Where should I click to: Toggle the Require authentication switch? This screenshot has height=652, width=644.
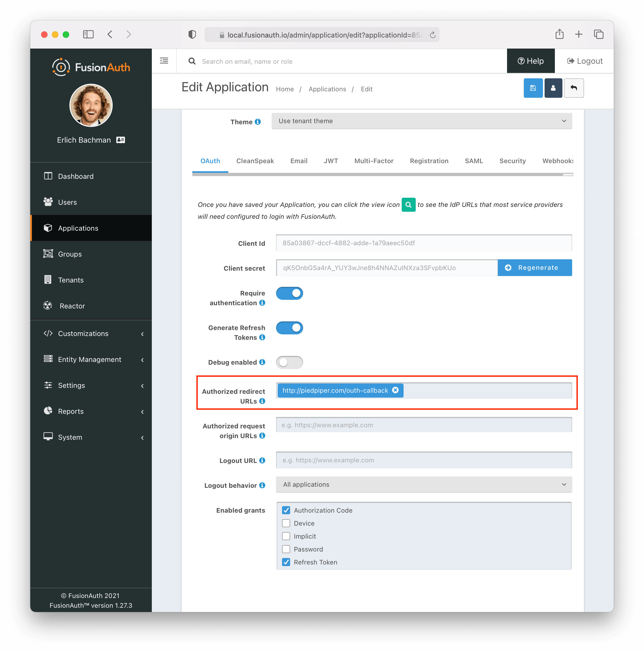[289, 293]
